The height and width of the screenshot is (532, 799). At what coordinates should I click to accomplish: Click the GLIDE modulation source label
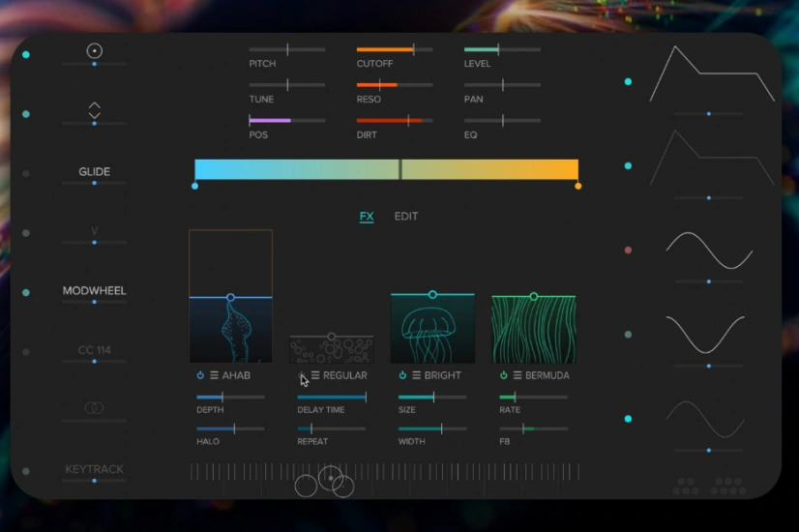[x=94, y=172]
